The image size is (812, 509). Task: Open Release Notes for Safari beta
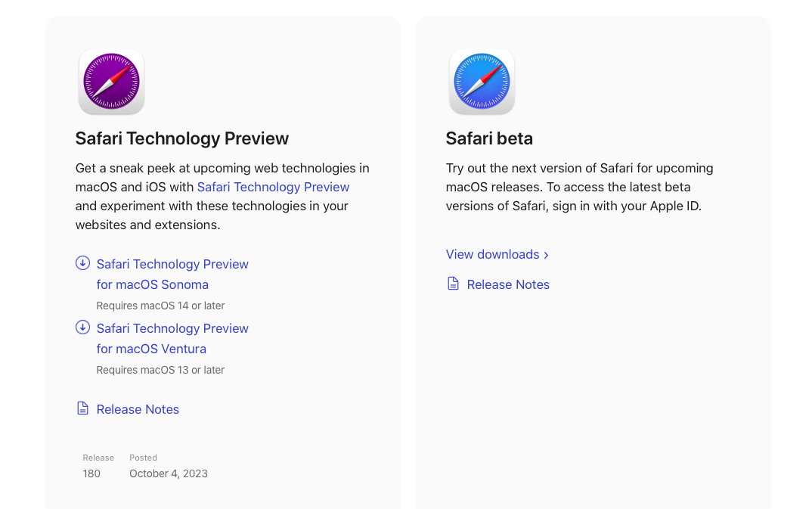[508, 284]
